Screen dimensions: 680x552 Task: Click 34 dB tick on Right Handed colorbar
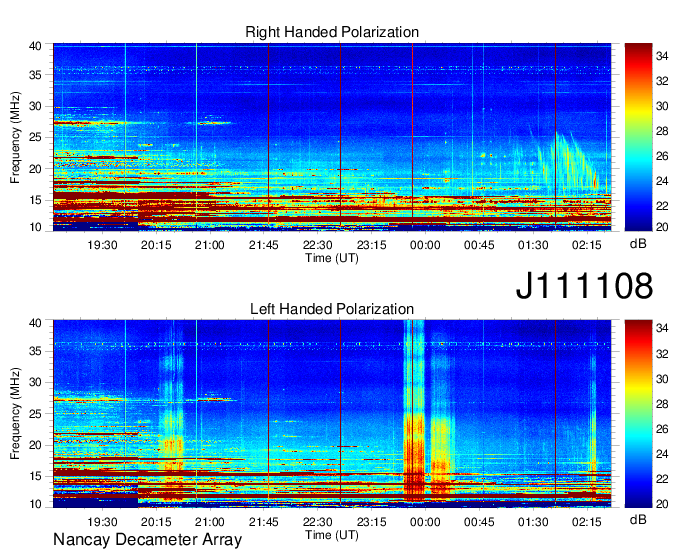[x=662, y=56]
